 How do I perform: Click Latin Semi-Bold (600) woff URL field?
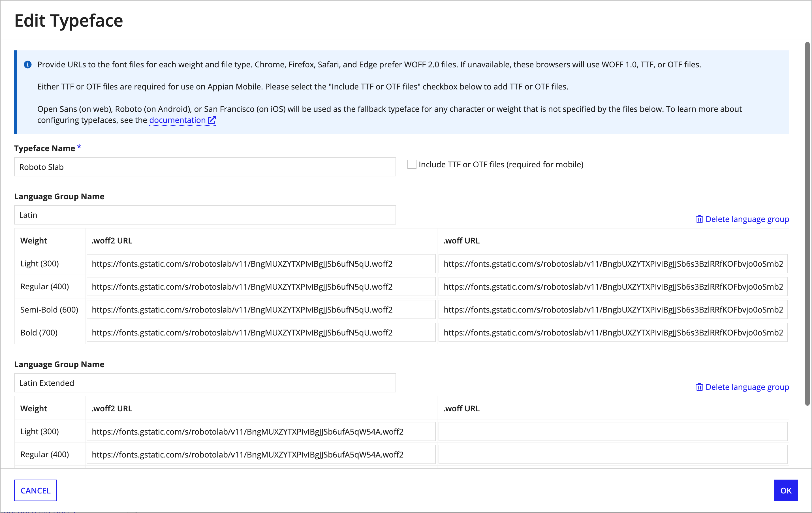613,309
